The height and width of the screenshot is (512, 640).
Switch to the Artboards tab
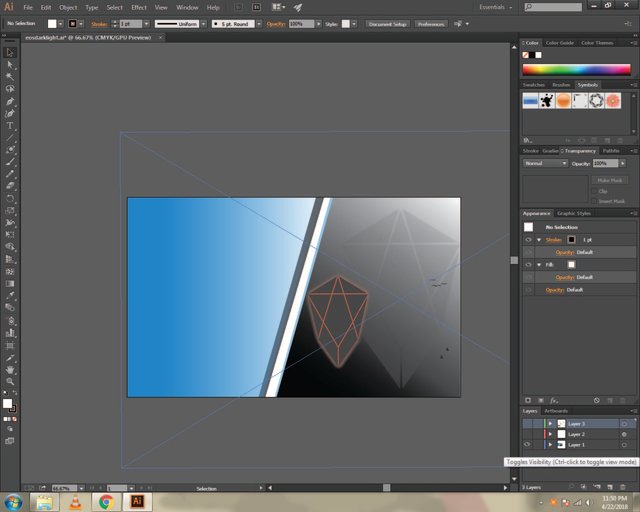(x=556, y=411)
